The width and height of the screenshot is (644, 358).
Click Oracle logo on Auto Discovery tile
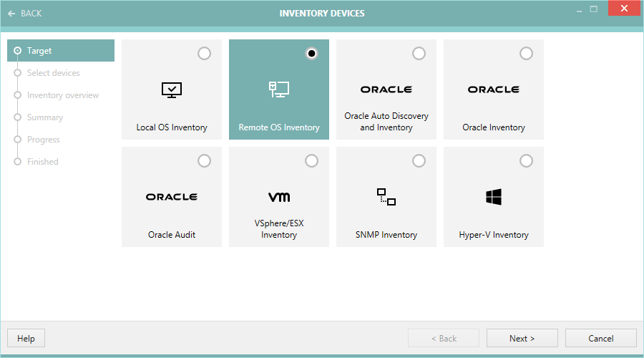386,89
